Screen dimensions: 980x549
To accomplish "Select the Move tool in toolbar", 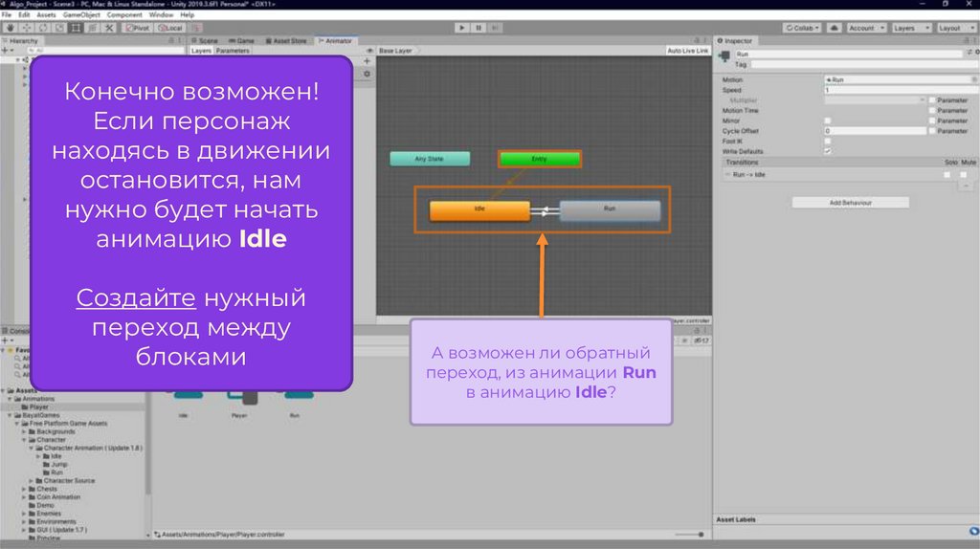I will 26,28.
